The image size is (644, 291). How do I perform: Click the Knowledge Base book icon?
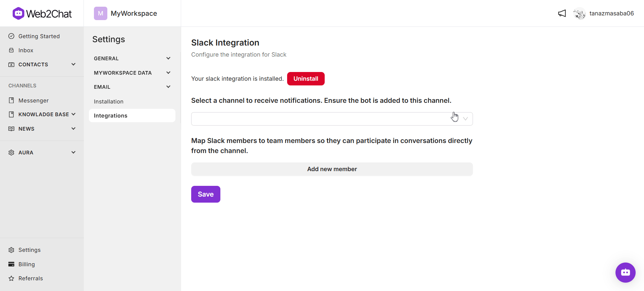pos(11,115)
